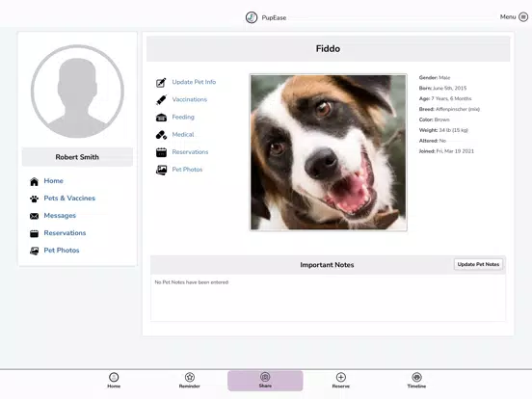Click the Update Pet Notes button
The image size is (532, 399).
click(x=478, y=264)
